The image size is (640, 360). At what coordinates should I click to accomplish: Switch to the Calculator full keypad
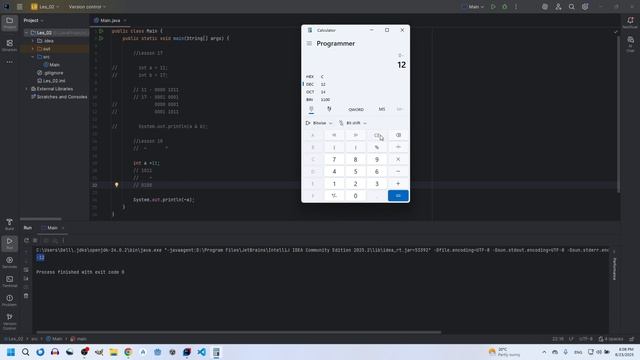(311, 109)
